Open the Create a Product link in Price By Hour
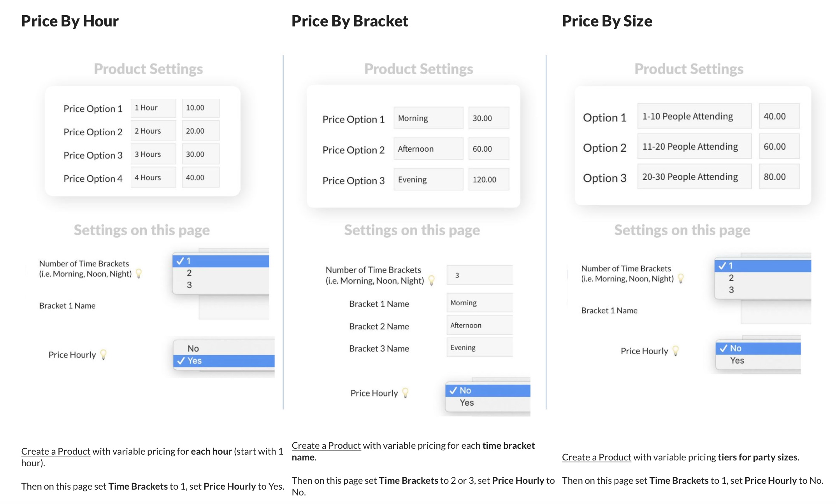 point(56,451)
